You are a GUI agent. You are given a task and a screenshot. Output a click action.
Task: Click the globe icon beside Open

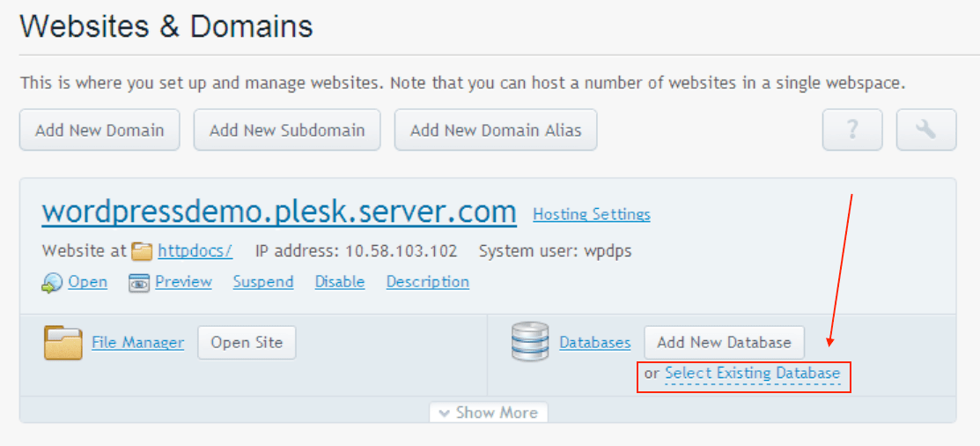pyautogui.click(x=52, y=283)
